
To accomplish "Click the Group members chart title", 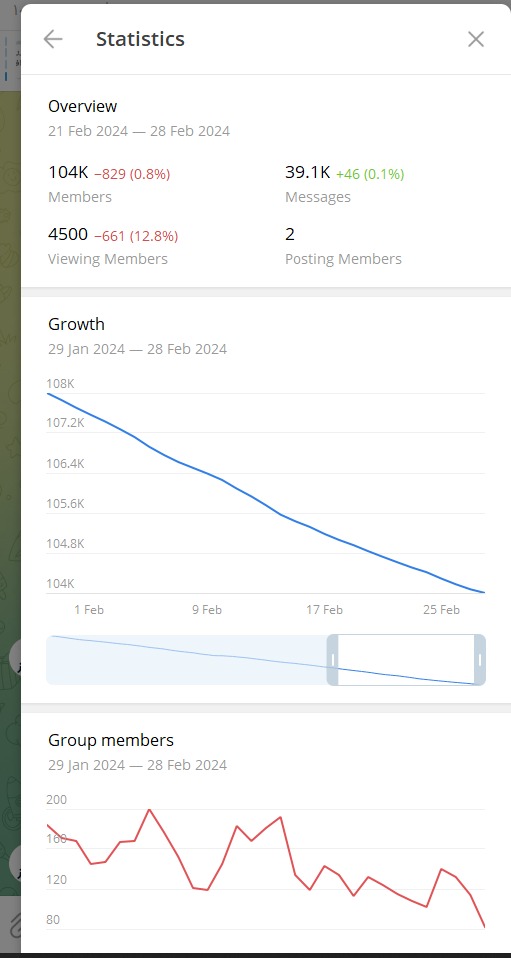I will 111,740.
